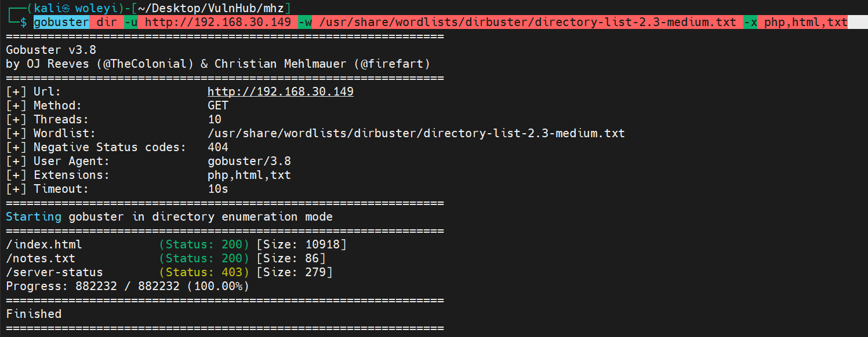Image resolution: width=868 pixels, height=337 pixels.
Task: Click the blue Starting word
Action: pyautogui.click(x=34, y=217)
